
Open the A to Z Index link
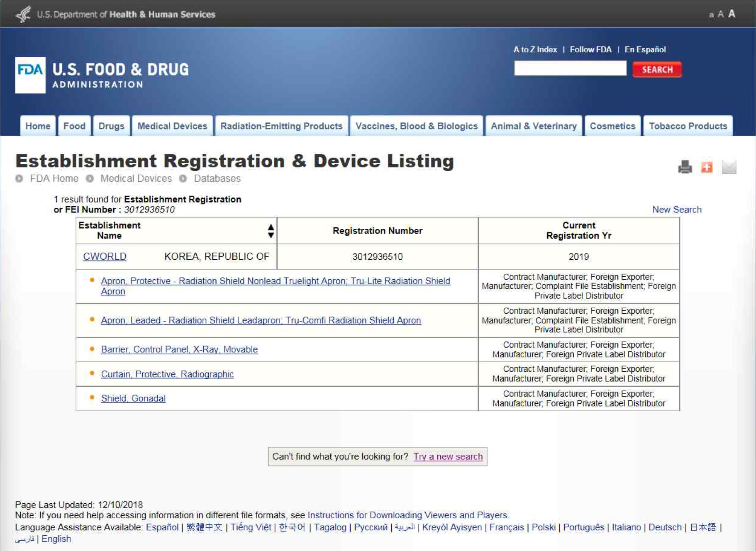(535, 49)
